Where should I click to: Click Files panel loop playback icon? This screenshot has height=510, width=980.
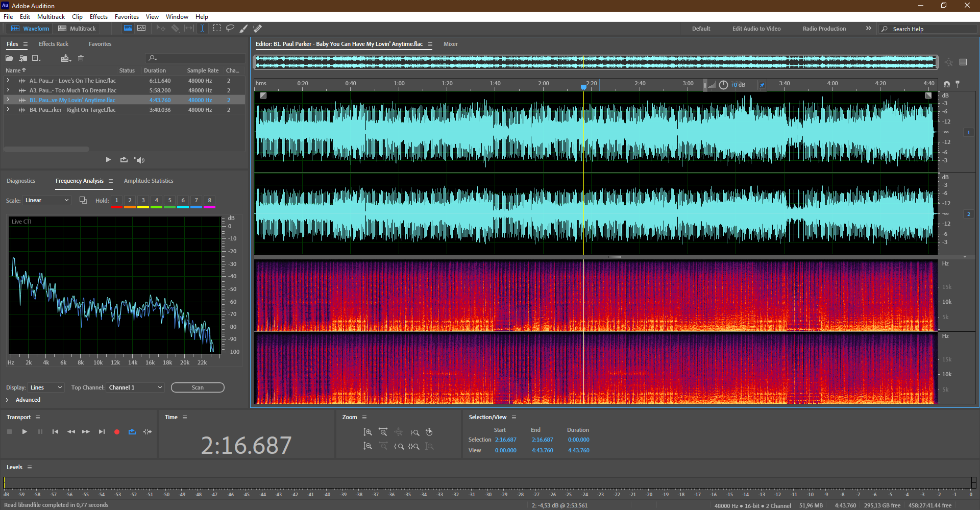point(124,160)
